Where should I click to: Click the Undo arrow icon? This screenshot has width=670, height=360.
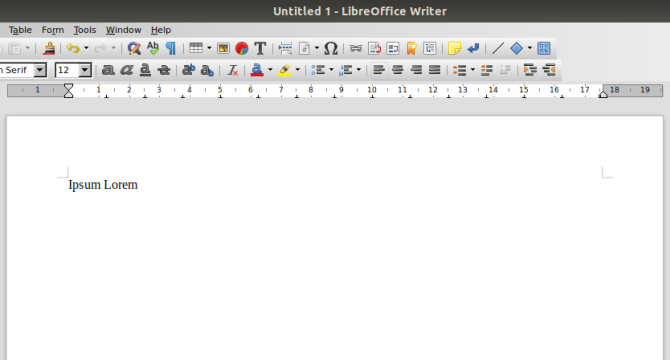coord(73,48)
